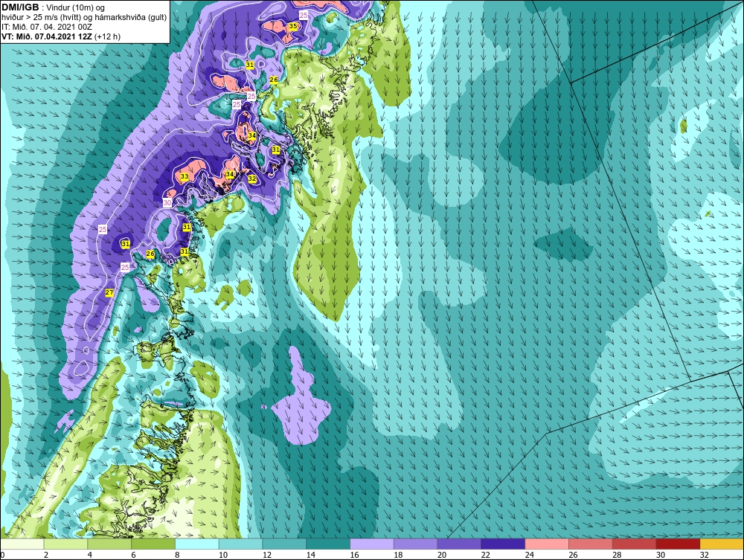Viewport: 744px width, 560px height.
Task: Click the legend swatch between 20 and 22
Action: click(459, 544)
